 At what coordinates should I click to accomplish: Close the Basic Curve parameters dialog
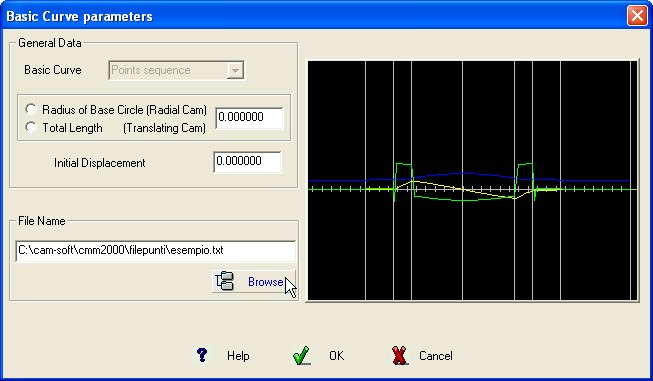click(637, 16)
